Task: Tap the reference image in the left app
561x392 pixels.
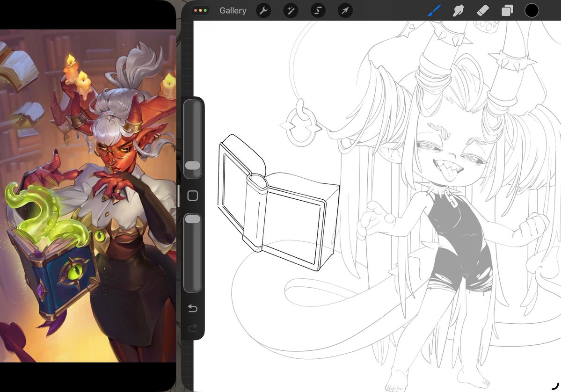Action: point(88,196)
